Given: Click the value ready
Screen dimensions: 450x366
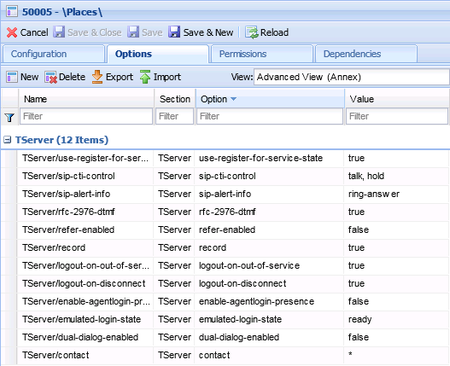Looking at the screenshot, I should click(x=360, y=320).
